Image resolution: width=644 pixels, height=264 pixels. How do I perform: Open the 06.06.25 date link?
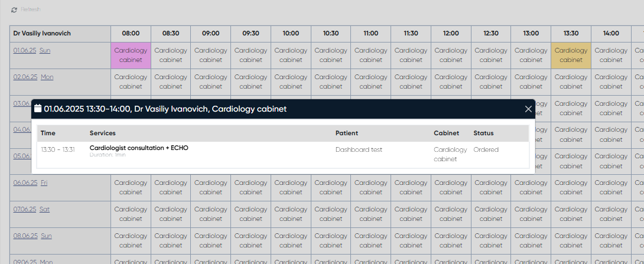pos(25,183)
